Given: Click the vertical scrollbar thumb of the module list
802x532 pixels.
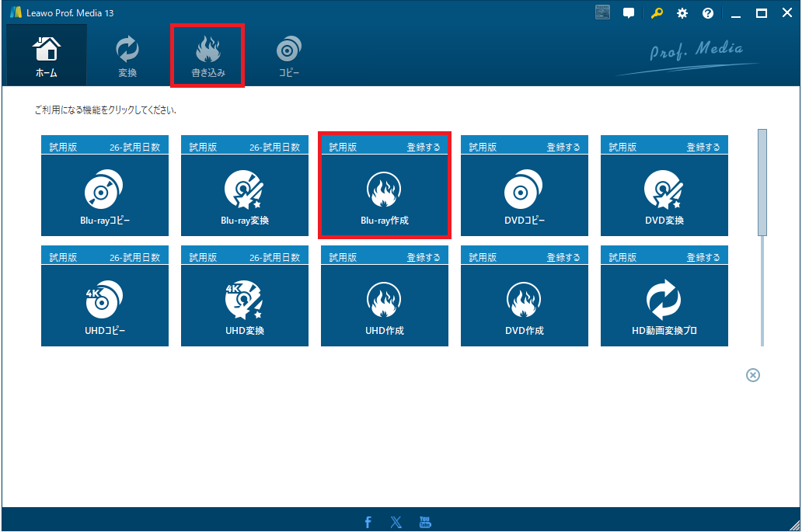Looking at the screenshot, I should [x=762, y=183].
